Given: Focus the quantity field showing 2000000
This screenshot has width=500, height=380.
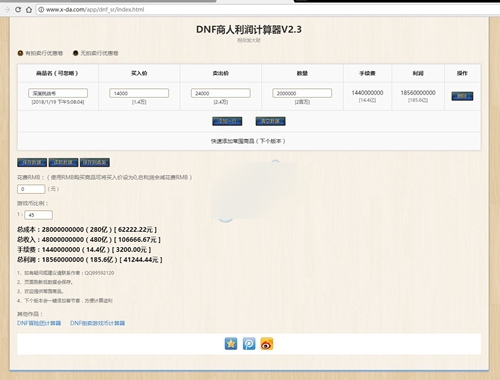Looking at the screenshot, I should [302, 93].
